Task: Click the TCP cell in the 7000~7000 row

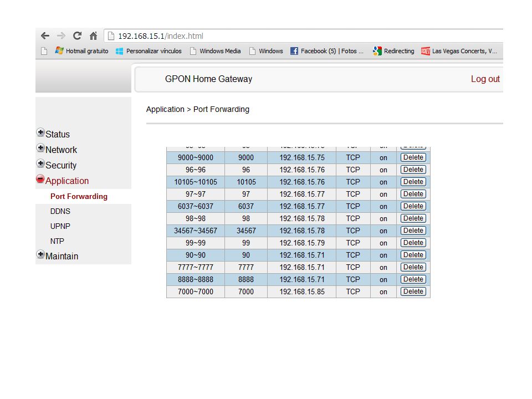Action: tap(353, 292)
